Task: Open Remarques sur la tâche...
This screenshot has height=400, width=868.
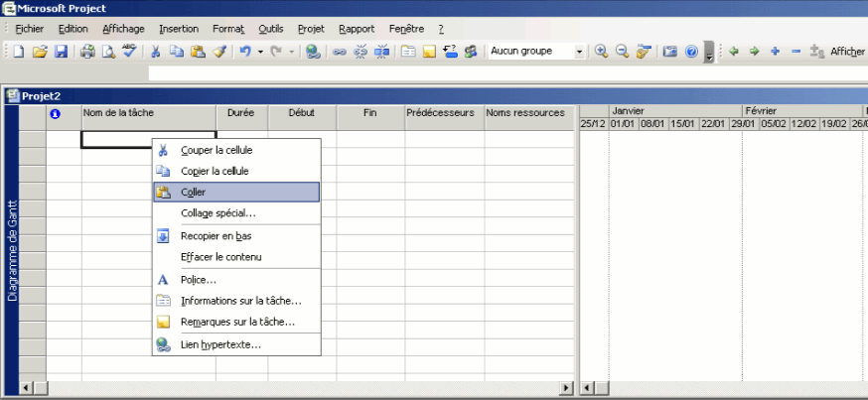Action: (236, 322)
